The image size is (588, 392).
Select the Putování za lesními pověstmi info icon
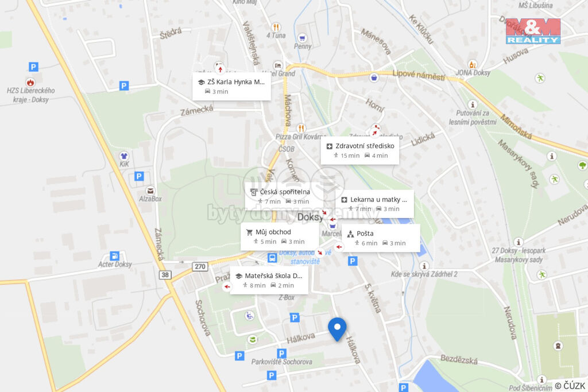click(473, 104)
